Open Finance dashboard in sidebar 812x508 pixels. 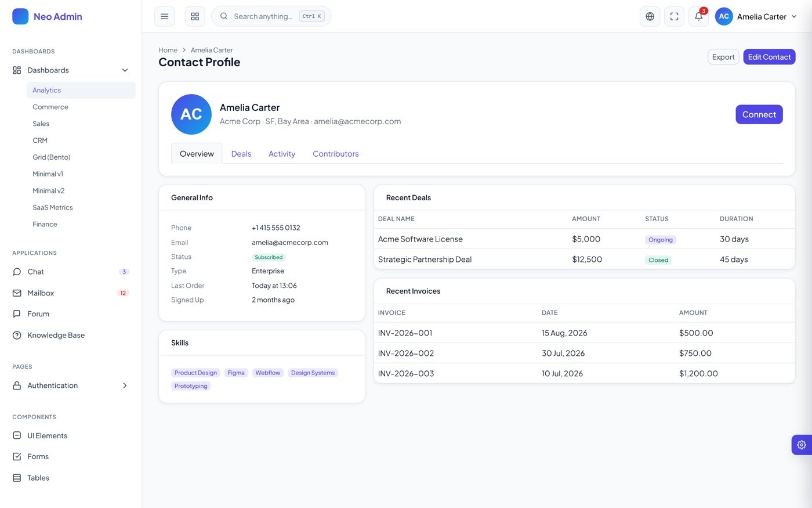coord(81,224)
